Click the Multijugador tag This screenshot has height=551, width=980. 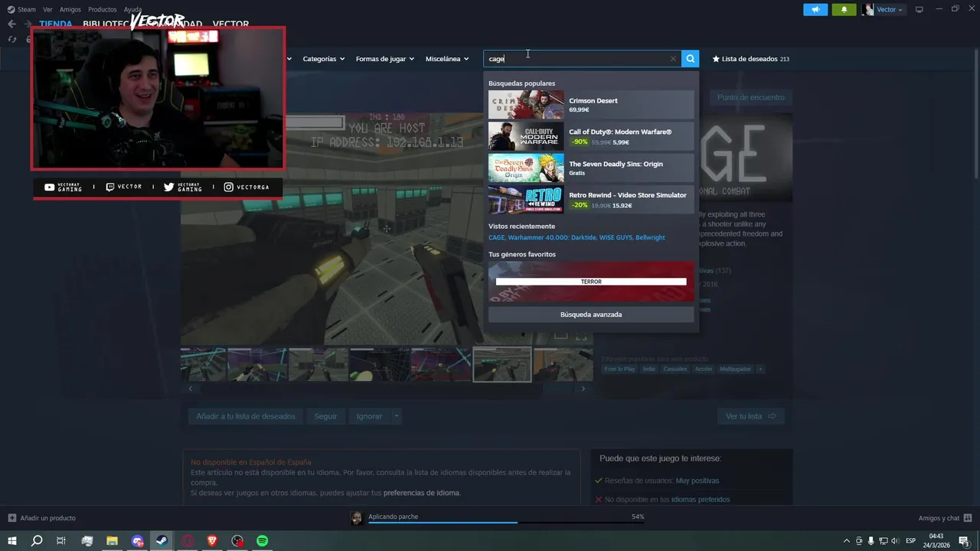pos(735,369)
